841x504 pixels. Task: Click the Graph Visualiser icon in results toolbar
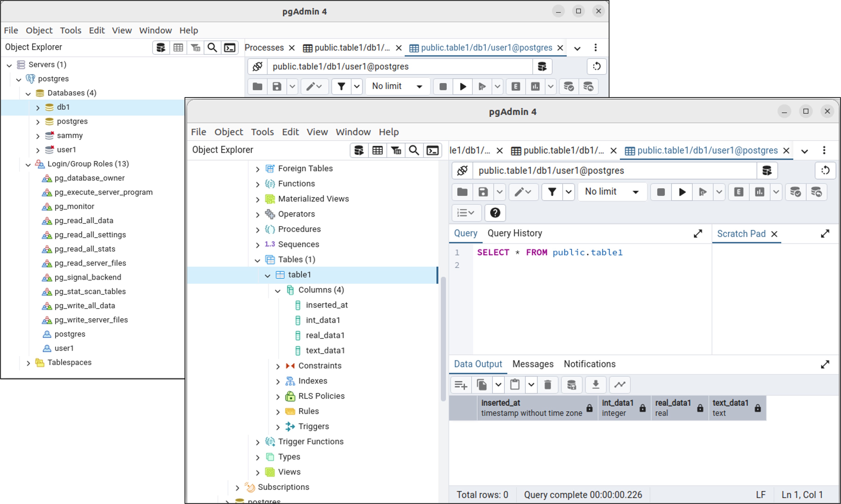pos(620,385)
